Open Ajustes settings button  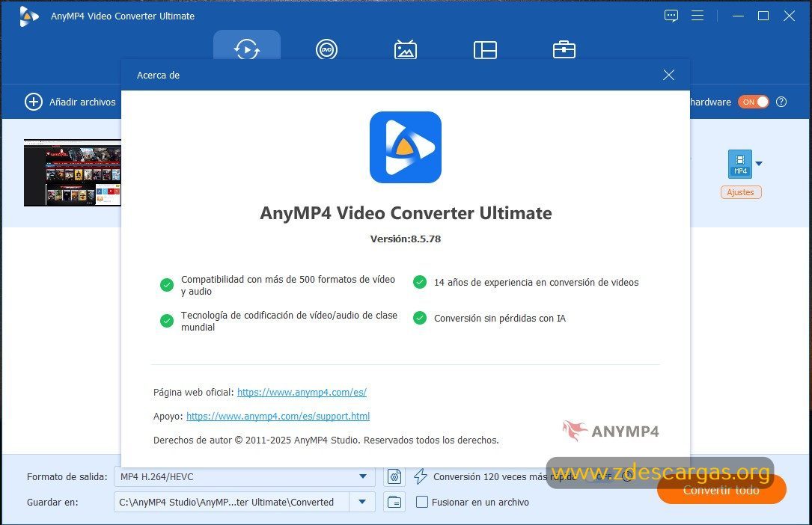[x=741, y=192]
